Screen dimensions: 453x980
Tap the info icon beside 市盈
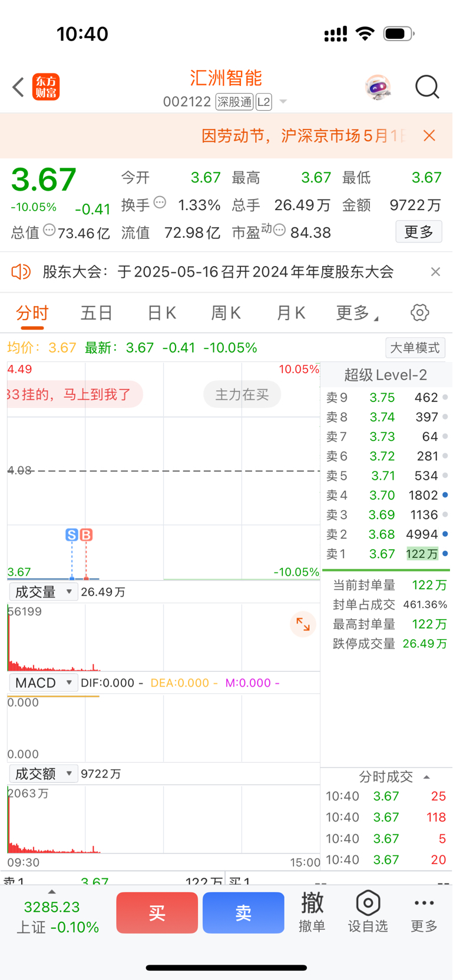pos(279,230)
